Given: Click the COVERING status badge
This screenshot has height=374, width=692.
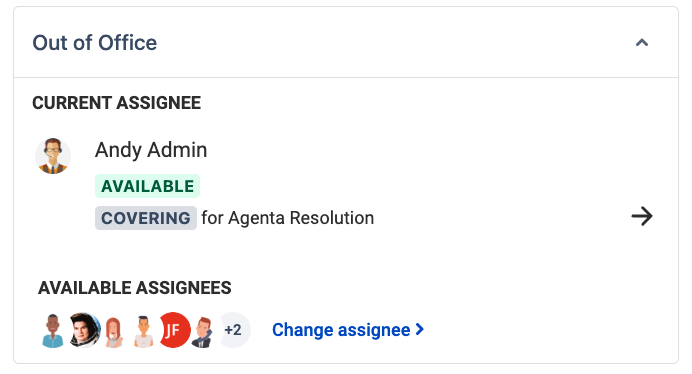Looking at the screenshot, I should pyautogui.click(x=146, y=218).
